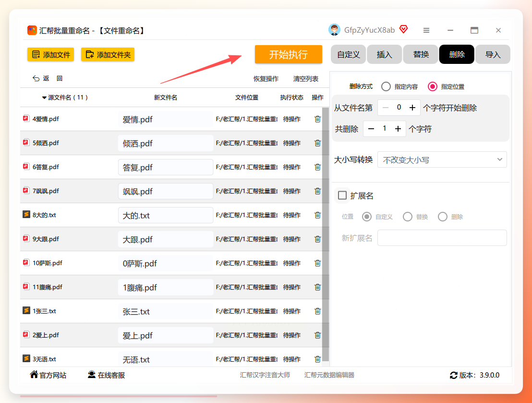The height and width of the screenshot is (403, 532).
Task: Remove 10萨斯.pdf with its trash icon
Action: pyautogui.click(x=317, y=263)
